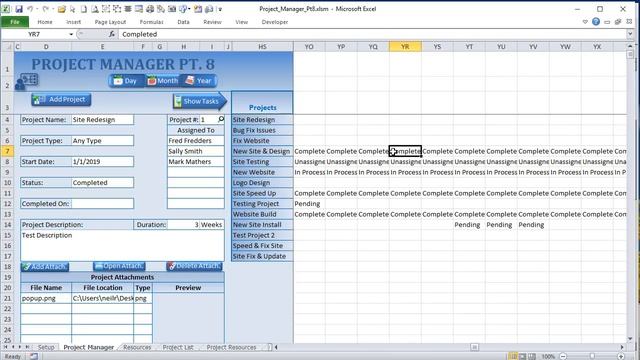This screenshot has width=640, height=360.
Task: Expand Undo history dropdown arrow
Action: click(x=37, y=9)
